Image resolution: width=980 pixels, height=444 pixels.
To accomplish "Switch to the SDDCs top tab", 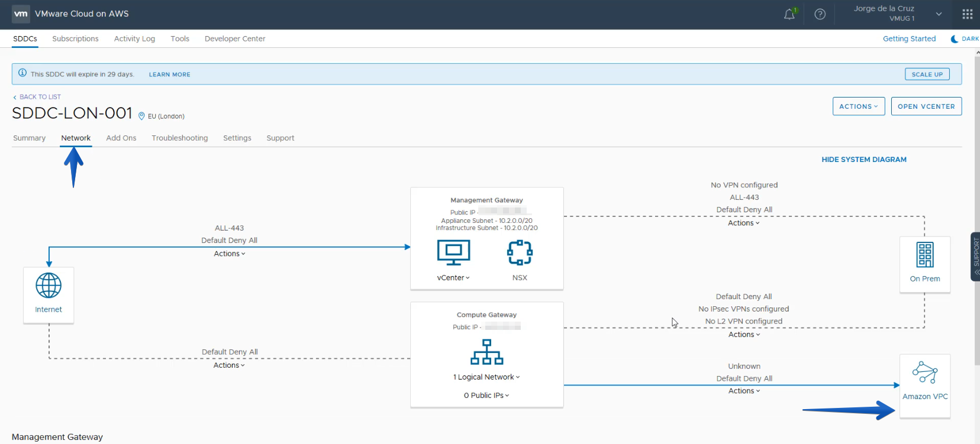I will [25, 39].
